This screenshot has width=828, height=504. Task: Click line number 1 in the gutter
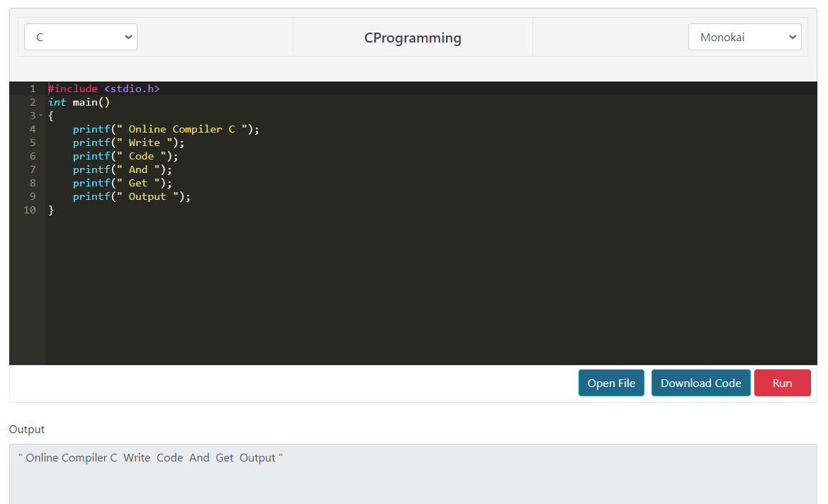tap(32, 88)
